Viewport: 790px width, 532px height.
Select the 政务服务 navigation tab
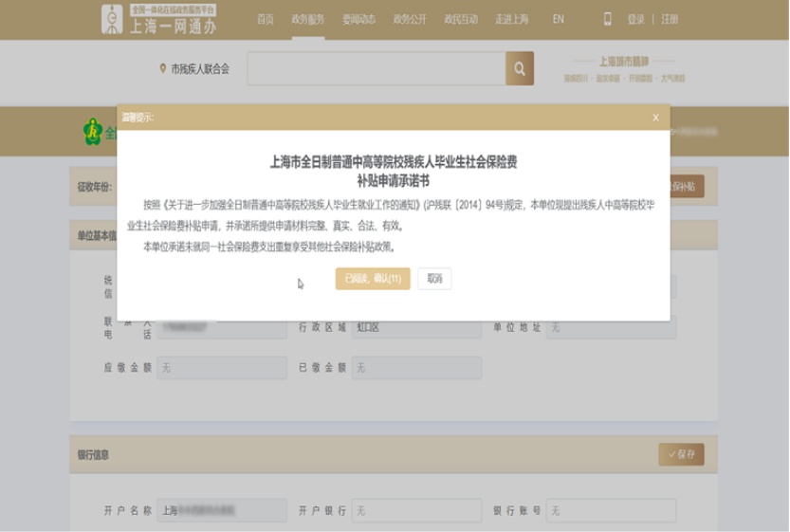(307, 19)
